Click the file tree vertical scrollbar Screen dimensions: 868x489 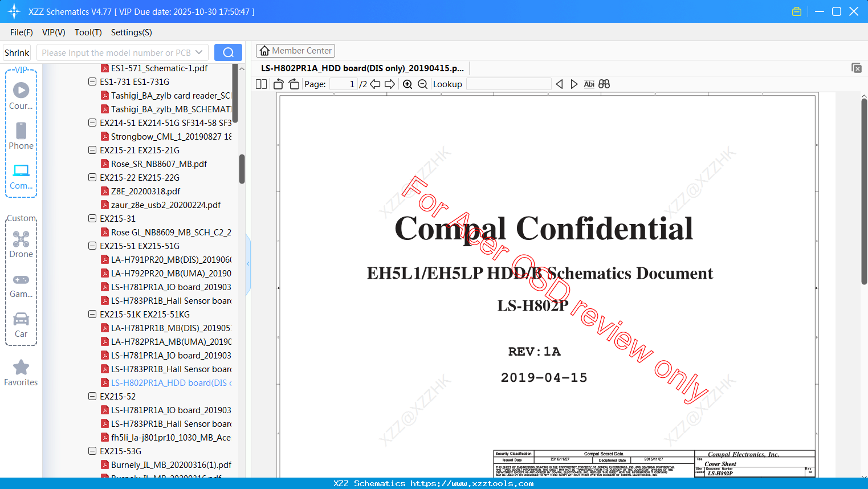point(242,169)
